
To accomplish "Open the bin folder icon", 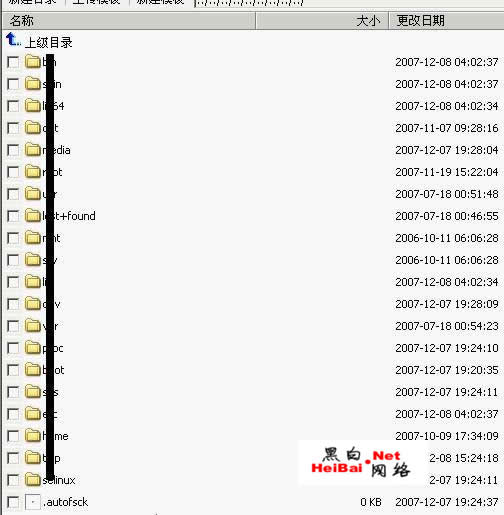I will (33, 62).
